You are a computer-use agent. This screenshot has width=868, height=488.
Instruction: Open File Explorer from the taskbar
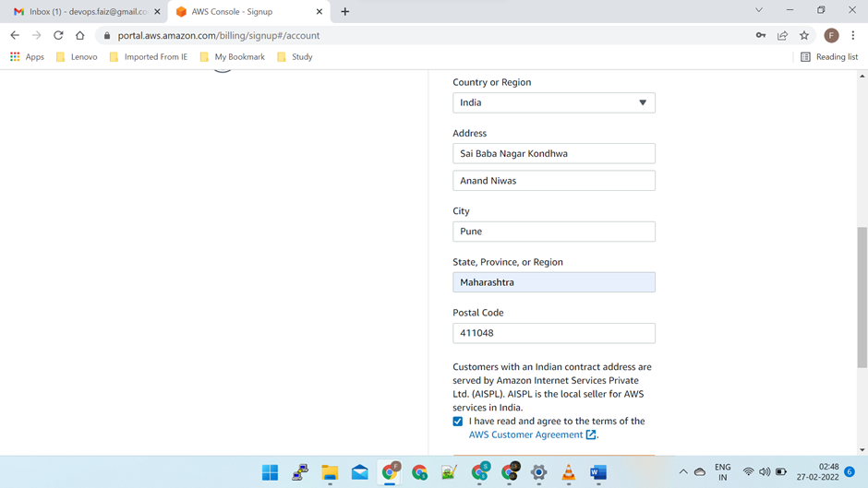pos(330,472)
